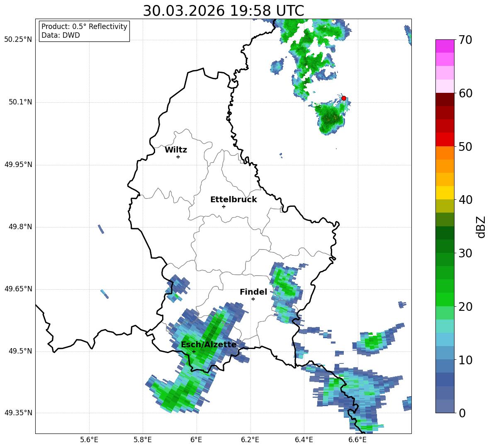This screenshot has width=491, height=448.
Task: Click the 5.8°E longitude label
Action: pos(143,440)
